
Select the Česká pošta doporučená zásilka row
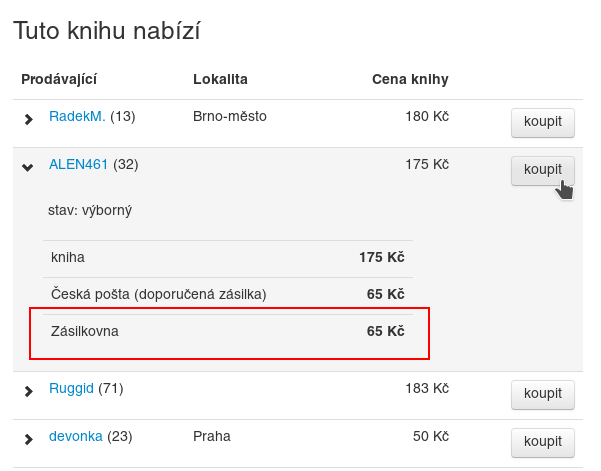[x=228, y=294]
